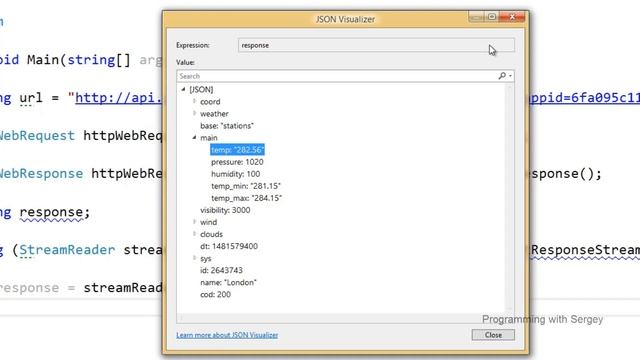
Task: Click the wind label in tree
Action: pyautogui.click(x=209, y=222)
